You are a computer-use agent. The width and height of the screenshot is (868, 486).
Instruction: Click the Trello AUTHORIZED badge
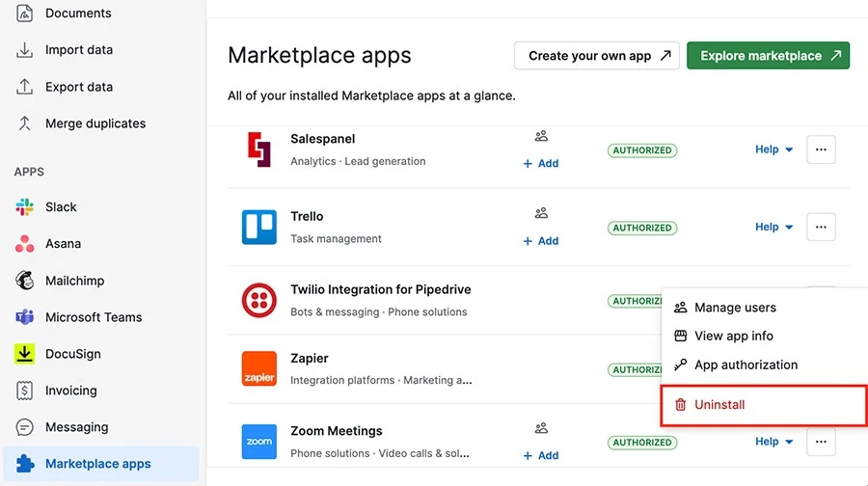pos(642,228)
